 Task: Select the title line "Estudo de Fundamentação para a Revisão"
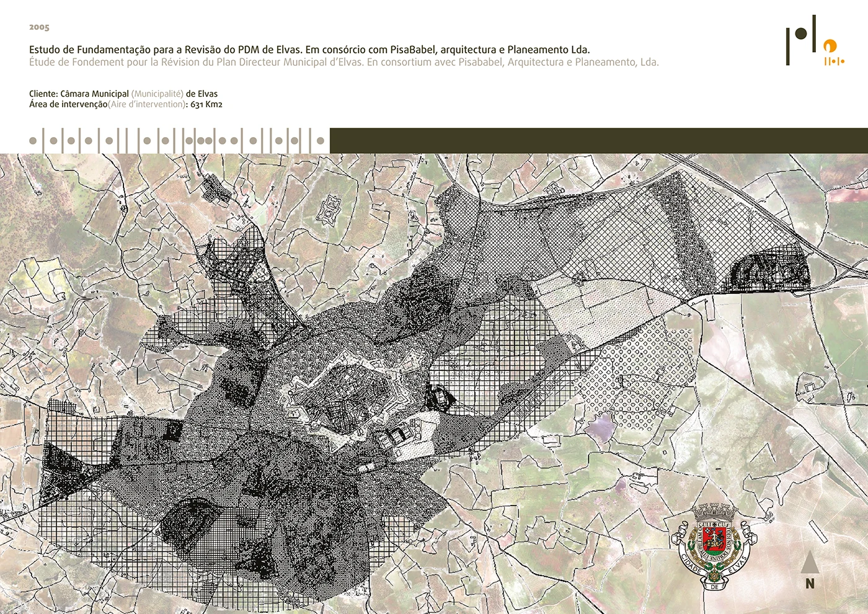pyautogui.click(x=309, y=50)
